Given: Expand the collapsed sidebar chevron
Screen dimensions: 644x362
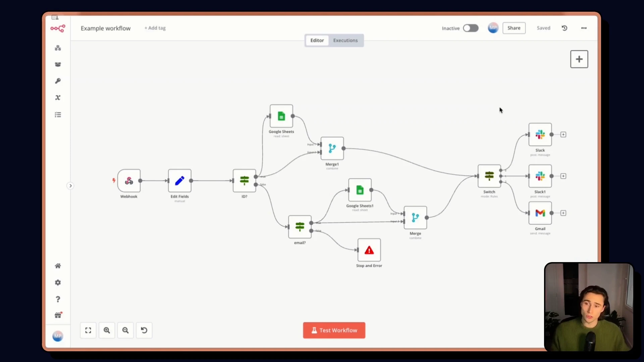Looking at the screenshot, I should click(70, 186).
